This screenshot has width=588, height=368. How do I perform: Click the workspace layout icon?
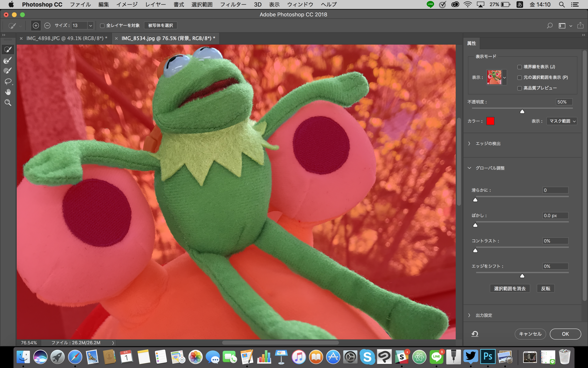click(x=562, y=26)
